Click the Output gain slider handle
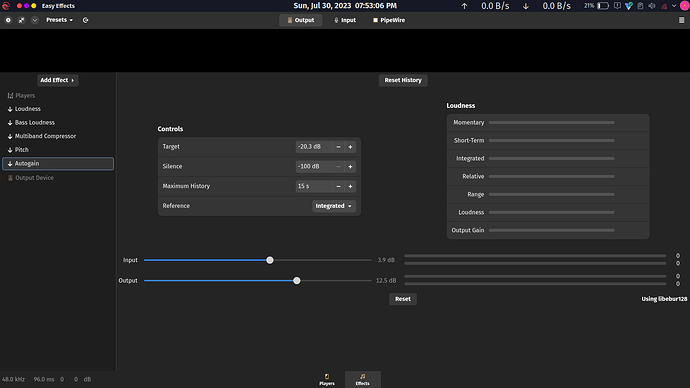 [297, 281]
